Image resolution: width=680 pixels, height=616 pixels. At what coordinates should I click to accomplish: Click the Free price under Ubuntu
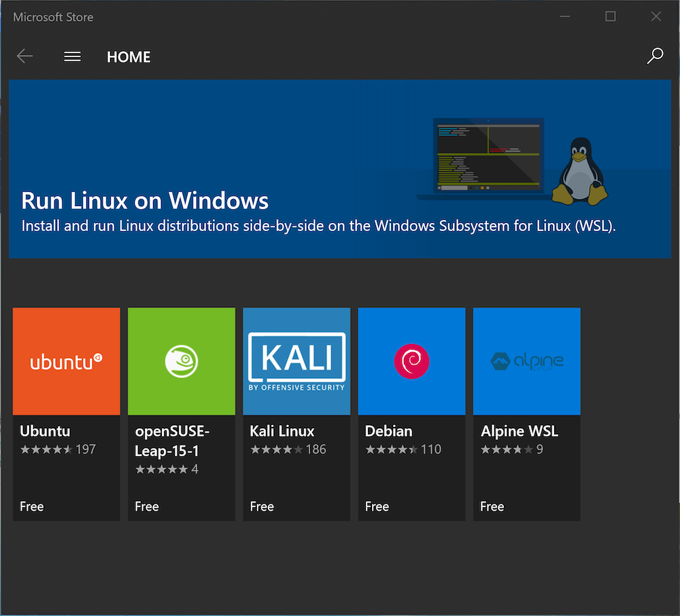[32, 507]
